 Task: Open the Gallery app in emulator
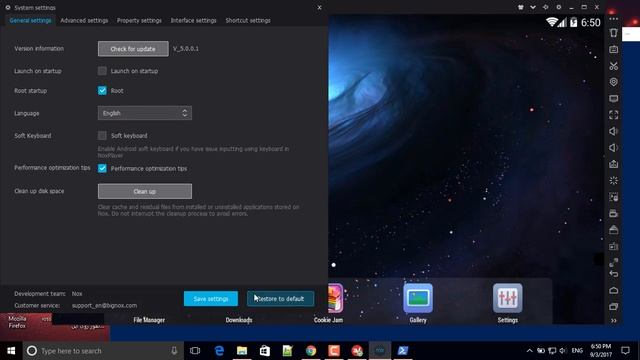pos(418,298)
